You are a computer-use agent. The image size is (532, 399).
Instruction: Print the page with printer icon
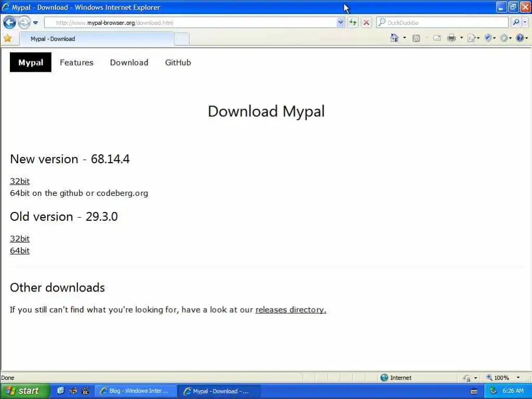[451, 38]
